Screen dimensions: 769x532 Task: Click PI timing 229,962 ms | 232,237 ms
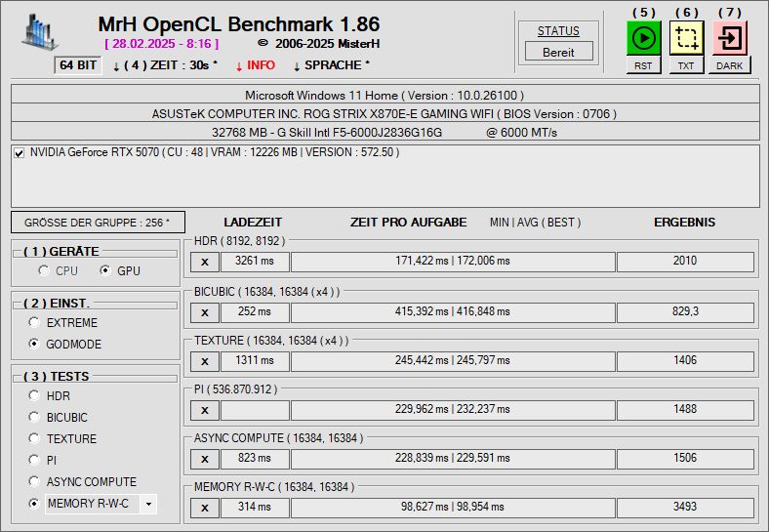click(453, 410)
